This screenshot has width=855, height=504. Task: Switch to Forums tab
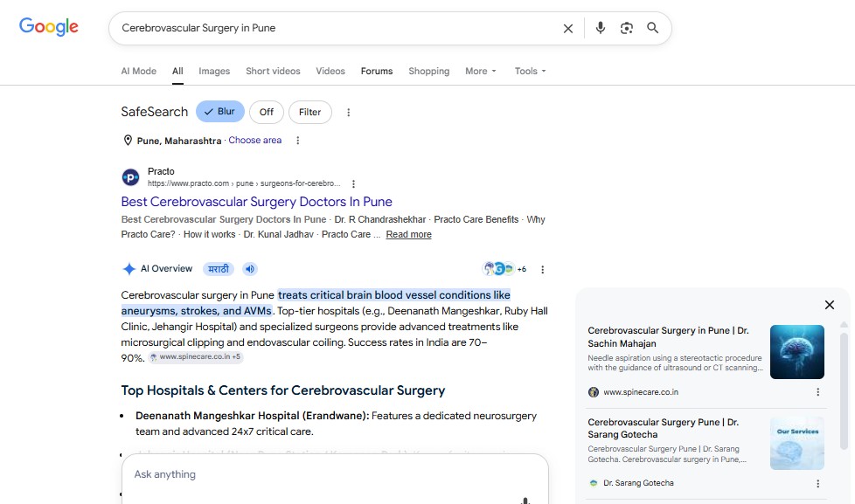pos(377,71)
